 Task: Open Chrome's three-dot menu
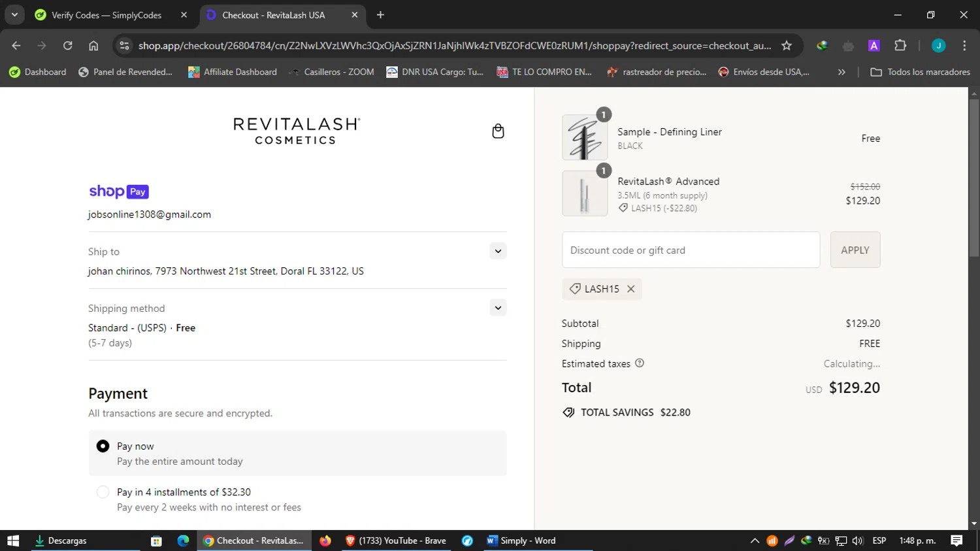click(x=964, y=46)
